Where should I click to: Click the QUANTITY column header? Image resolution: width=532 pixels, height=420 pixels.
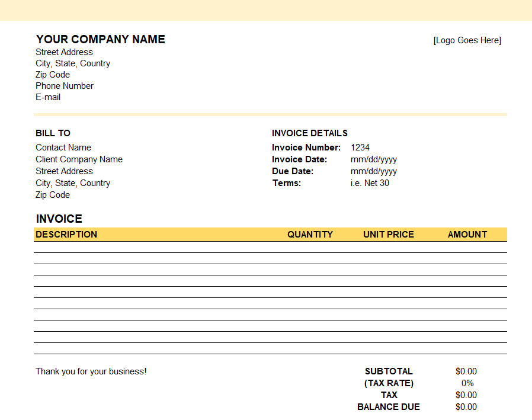point(310,234)
